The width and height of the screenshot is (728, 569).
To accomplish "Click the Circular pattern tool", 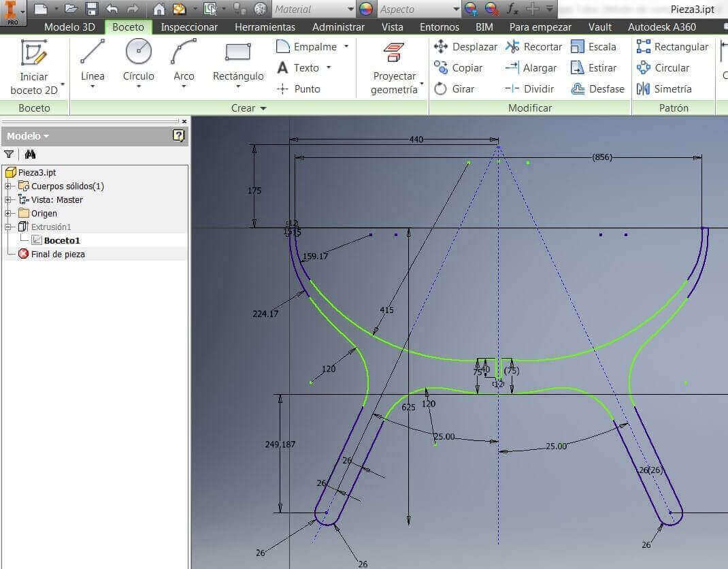I will coord(663,68).
